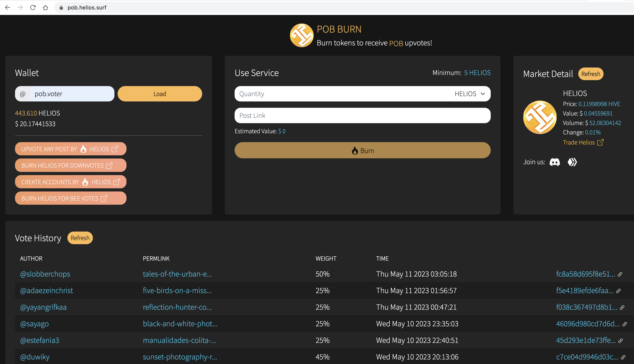The height and width of the screenshot is (364, 634).
Task: Reload the page with the refresh icon
Action: coord(33,8)
